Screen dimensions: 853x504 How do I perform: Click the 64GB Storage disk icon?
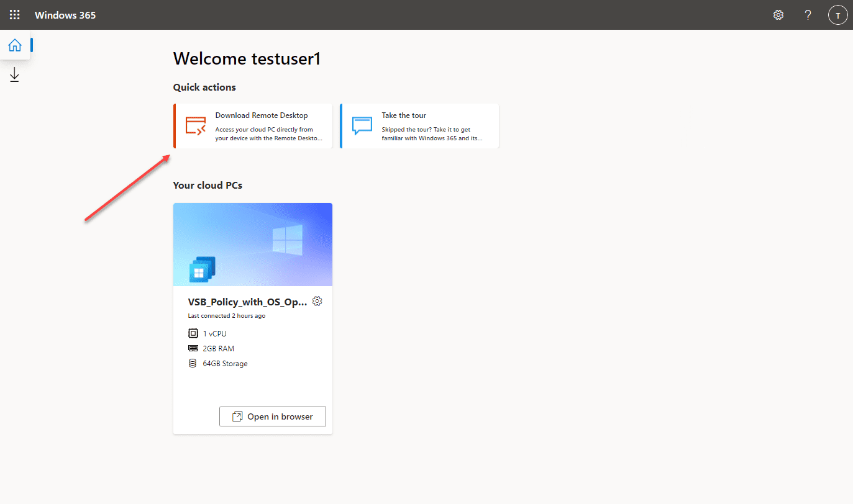(193, 363)
